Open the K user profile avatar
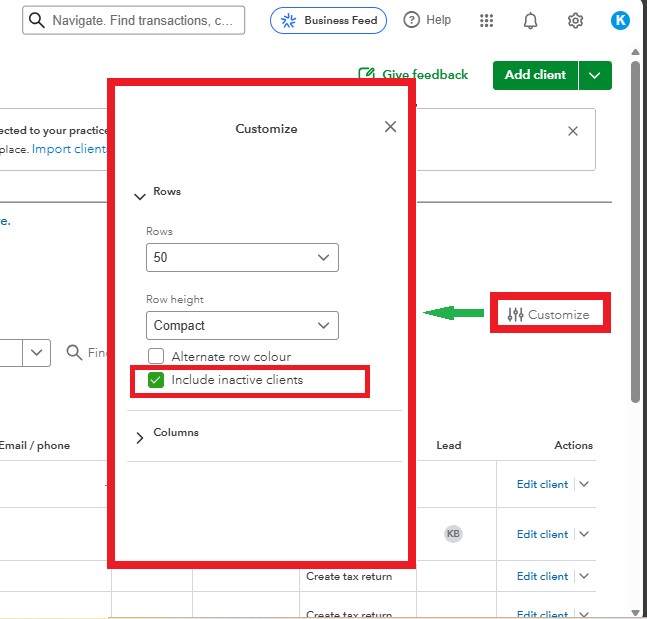 (620, 20)
